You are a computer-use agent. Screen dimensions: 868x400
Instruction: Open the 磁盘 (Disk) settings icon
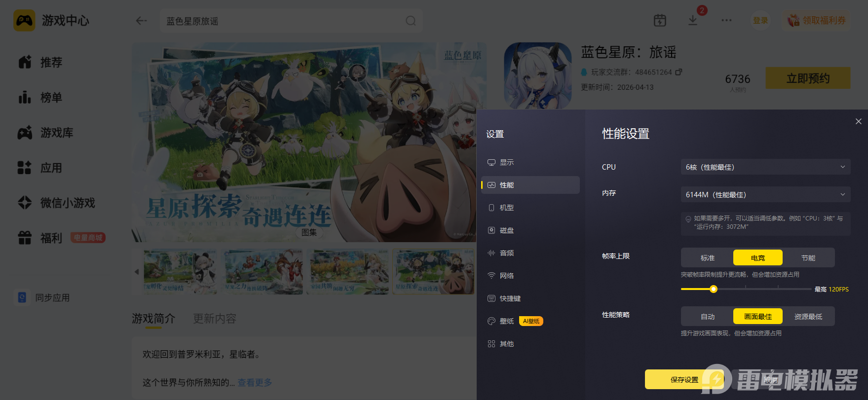point(491,230)
